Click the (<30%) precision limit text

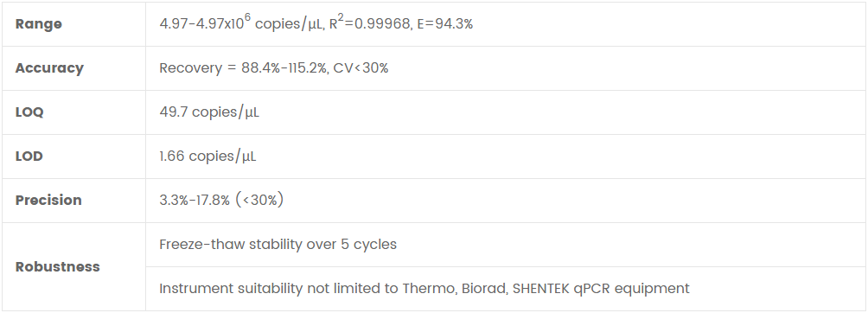259,200
